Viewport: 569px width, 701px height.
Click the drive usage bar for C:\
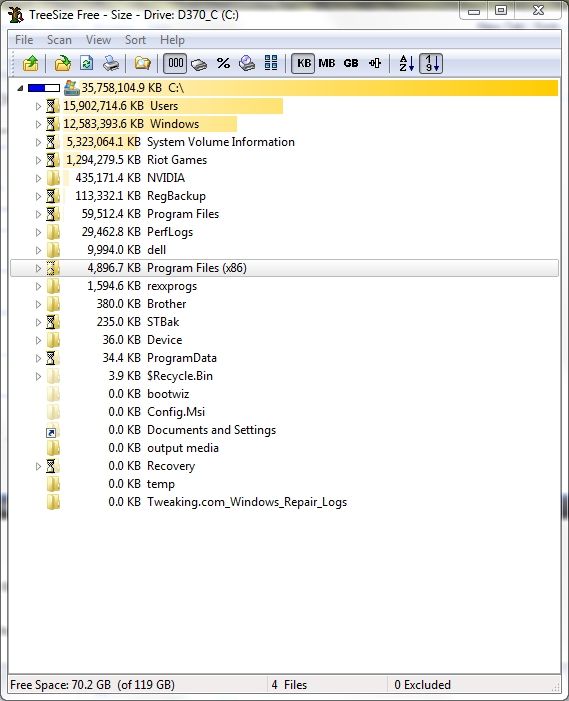coord(44,88)
